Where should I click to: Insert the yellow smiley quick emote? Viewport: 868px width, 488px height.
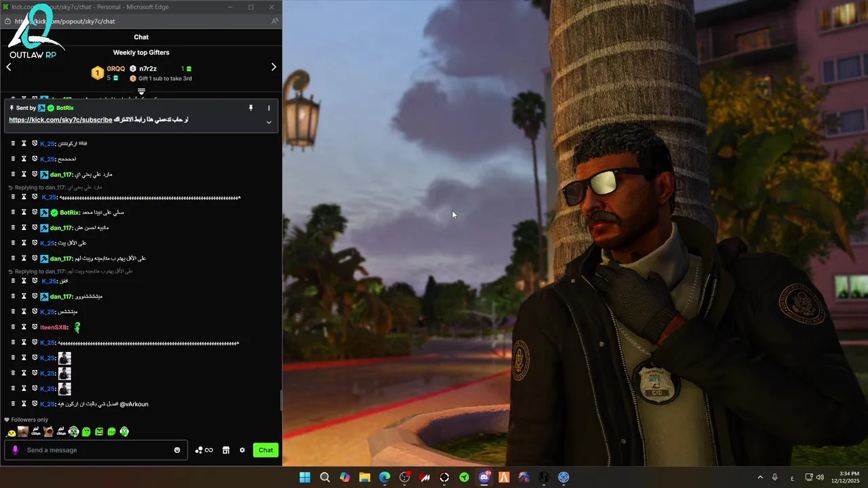[11, 432]
